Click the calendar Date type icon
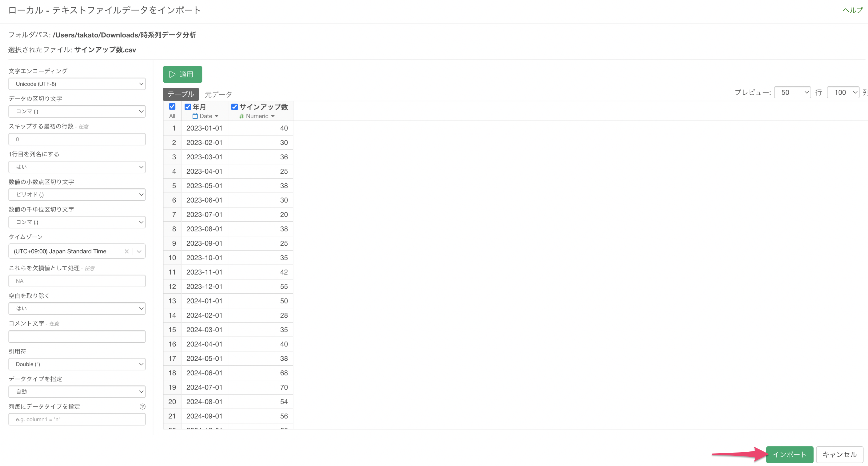 click(195, 116)
